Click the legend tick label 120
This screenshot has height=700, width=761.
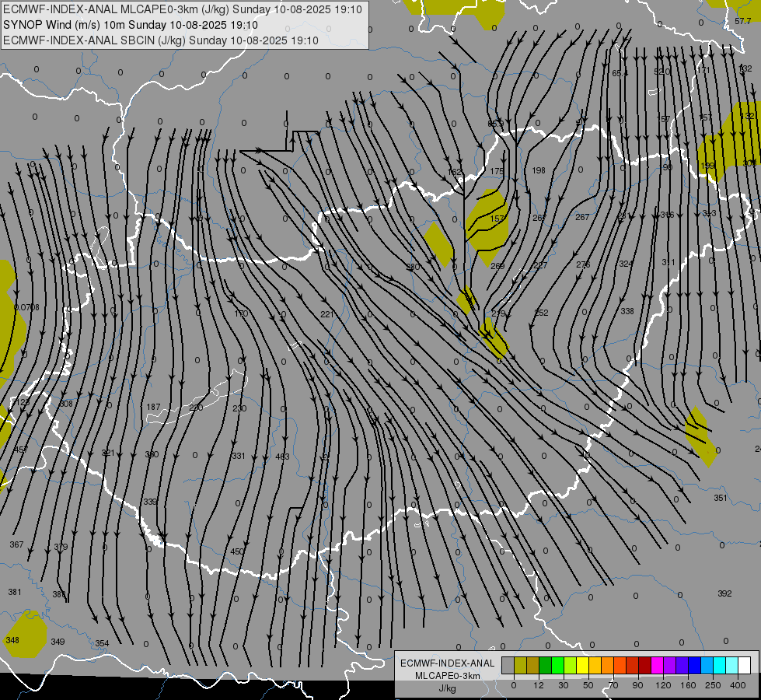click(663, 685)
